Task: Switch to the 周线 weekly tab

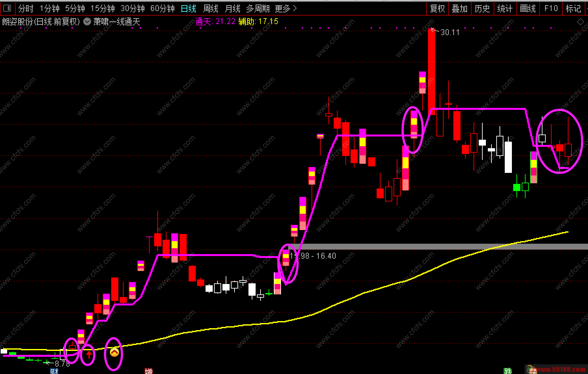Action: point(211,8)
